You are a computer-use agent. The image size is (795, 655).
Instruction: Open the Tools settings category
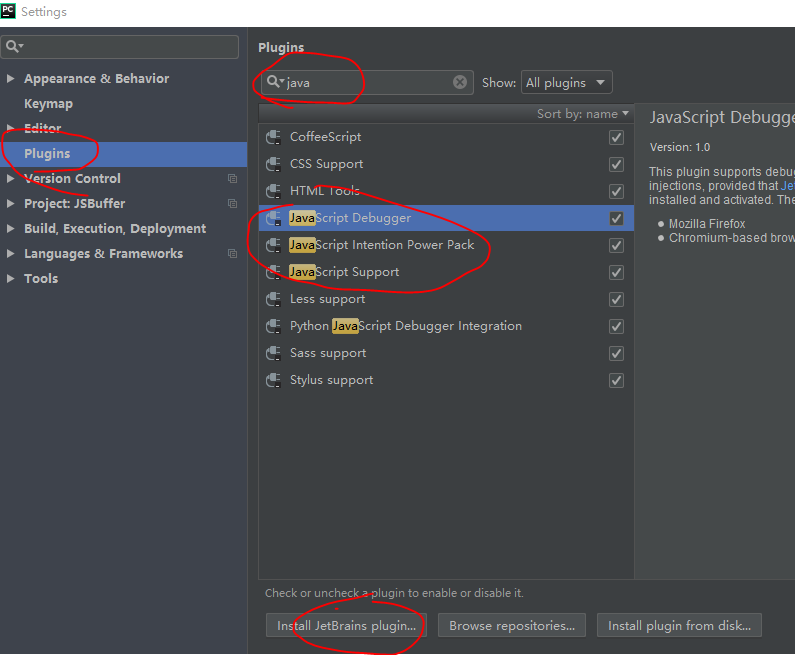pyautogui.click(x=41, y=278)
